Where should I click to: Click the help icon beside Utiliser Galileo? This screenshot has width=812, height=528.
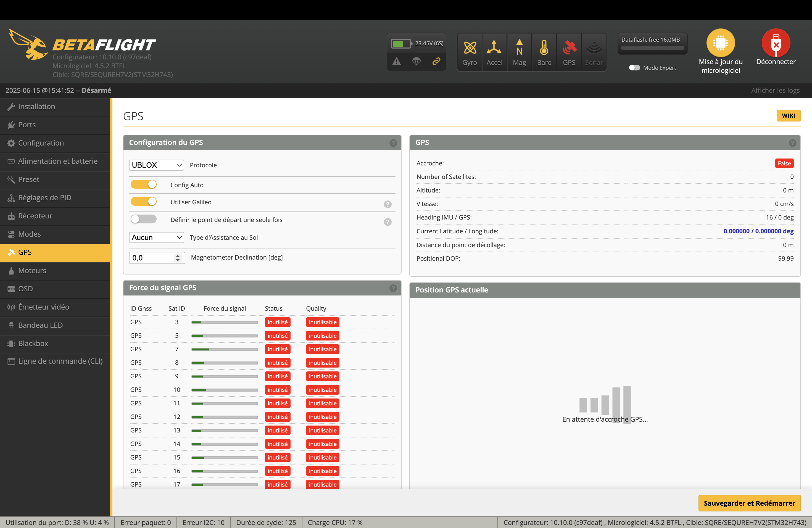coord(387,204)
